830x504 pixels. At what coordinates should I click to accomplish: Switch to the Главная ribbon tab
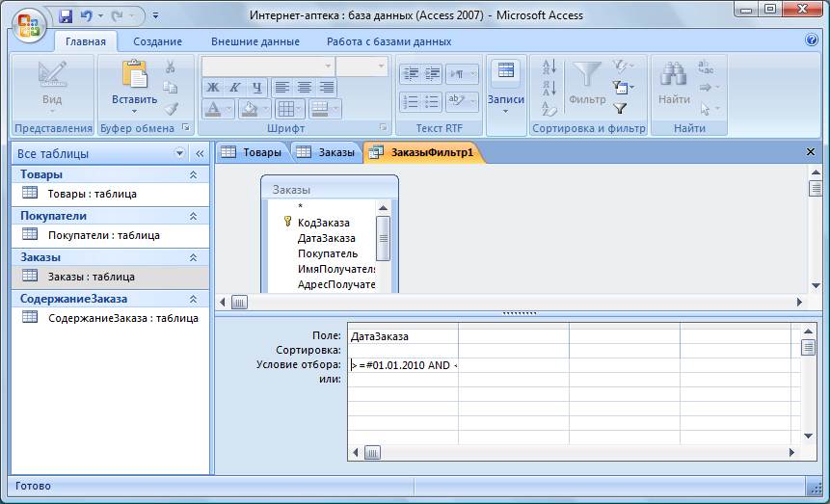click(85, 41)
